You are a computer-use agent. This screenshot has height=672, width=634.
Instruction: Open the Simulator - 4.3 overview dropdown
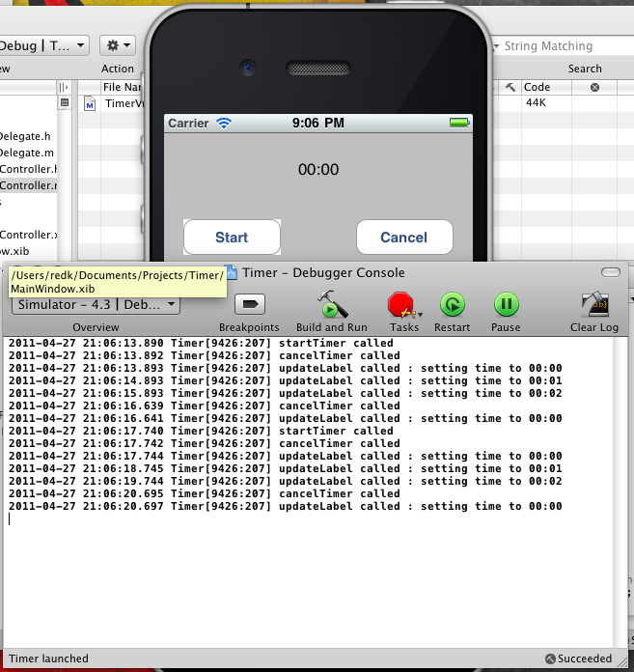coord(96,305)
